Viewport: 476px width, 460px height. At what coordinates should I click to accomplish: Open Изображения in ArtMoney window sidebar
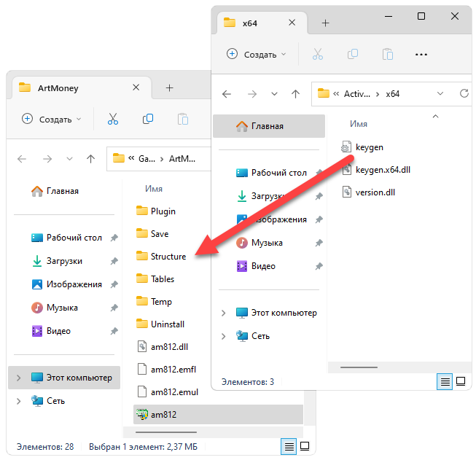[67, 284]
